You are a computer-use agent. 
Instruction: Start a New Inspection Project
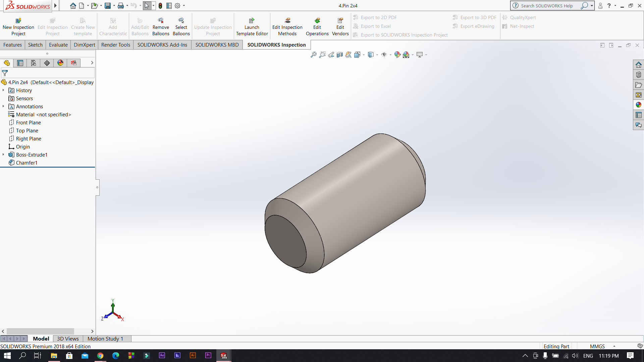click(x=18, y=27)
